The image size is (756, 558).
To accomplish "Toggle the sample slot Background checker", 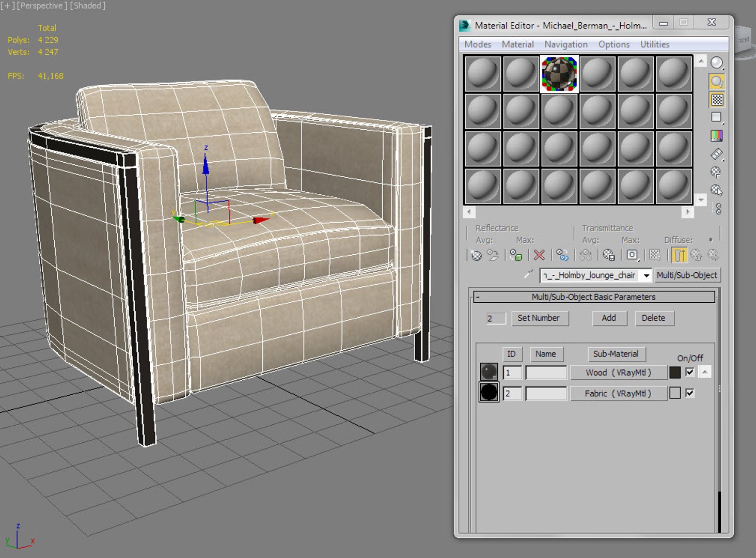I will click(x=717, y=99).
